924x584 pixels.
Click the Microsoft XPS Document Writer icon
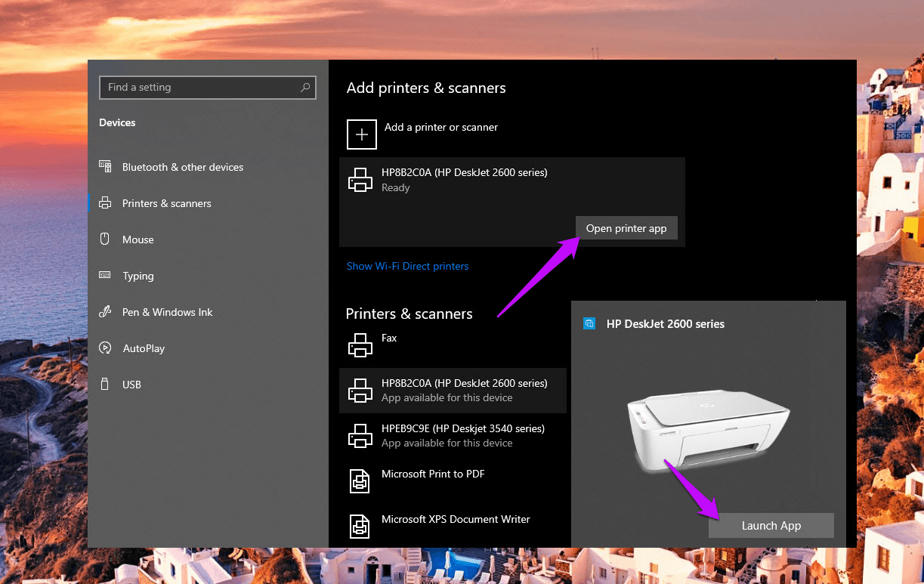pyautogui.click(x=360, y=527)
